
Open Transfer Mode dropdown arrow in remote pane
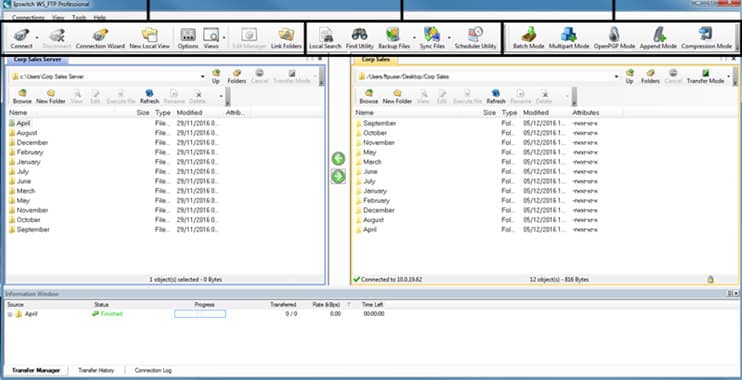pyautogui.click(x=729, y=76)
